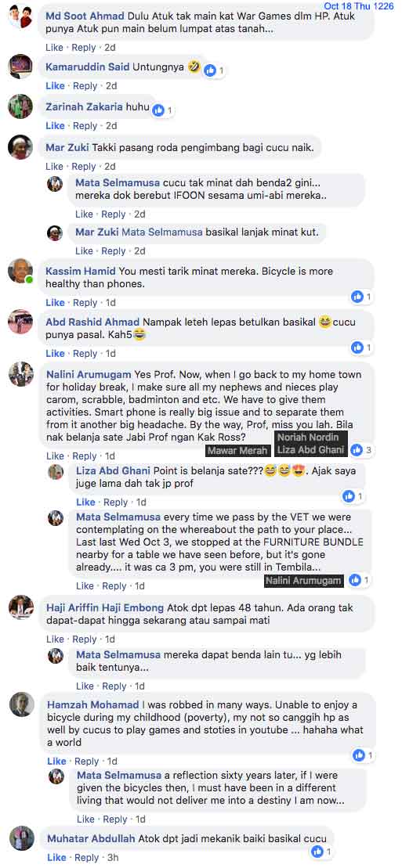Viewport: 402px width, 868px height.
Task: Open the 3h timestamp on Muhatar Abdullah's comment
Action: pos(113,858)
